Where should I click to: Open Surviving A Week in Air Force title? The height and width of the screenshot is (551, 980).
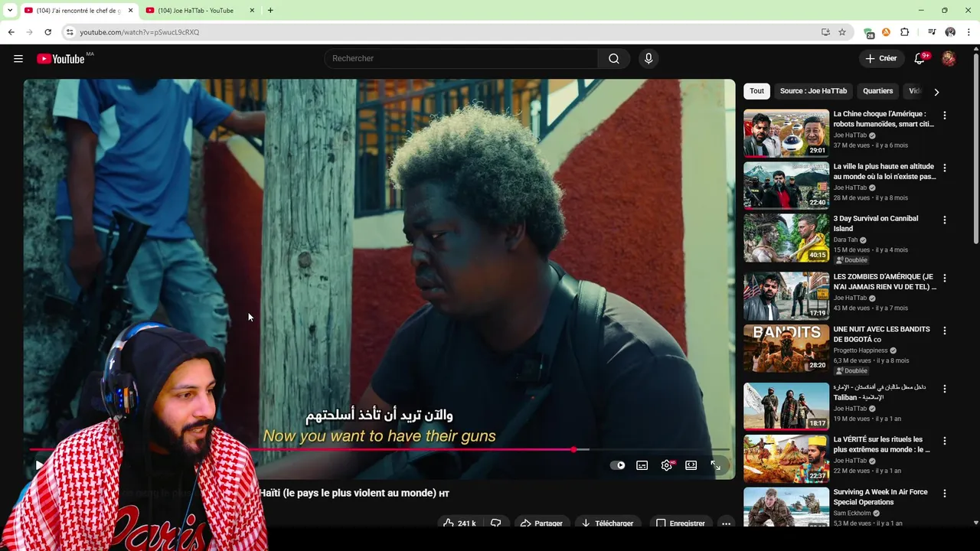pos(880,497)
